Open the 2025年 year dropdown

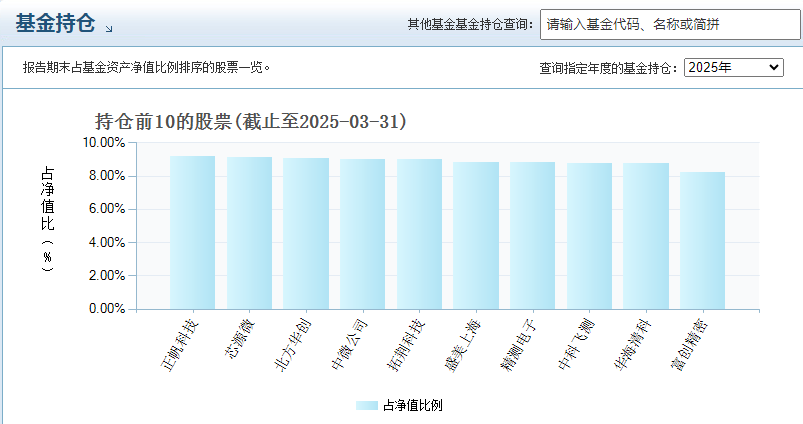[733, 68]
